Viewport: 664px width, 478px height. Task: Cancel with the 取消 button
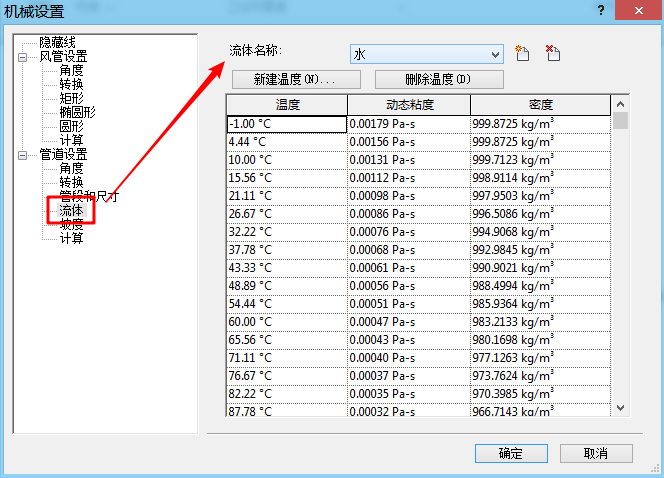596,453
